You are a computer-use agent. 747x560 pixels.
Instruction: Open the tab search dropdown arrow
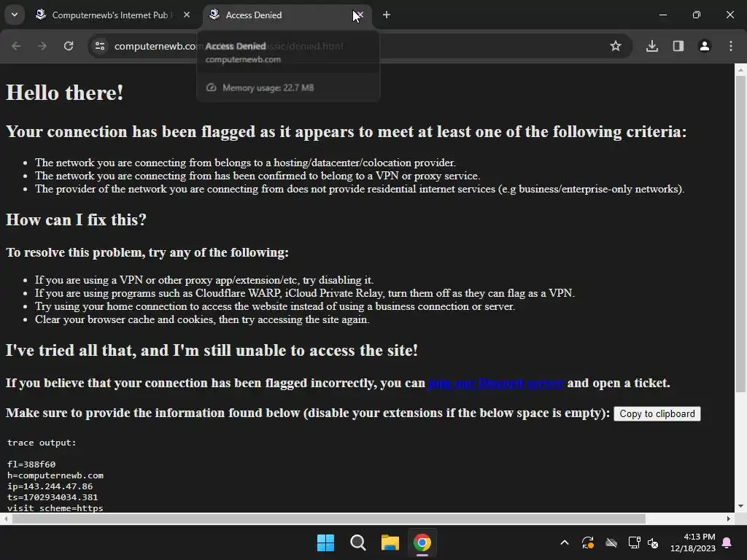[x=15, y=15]
